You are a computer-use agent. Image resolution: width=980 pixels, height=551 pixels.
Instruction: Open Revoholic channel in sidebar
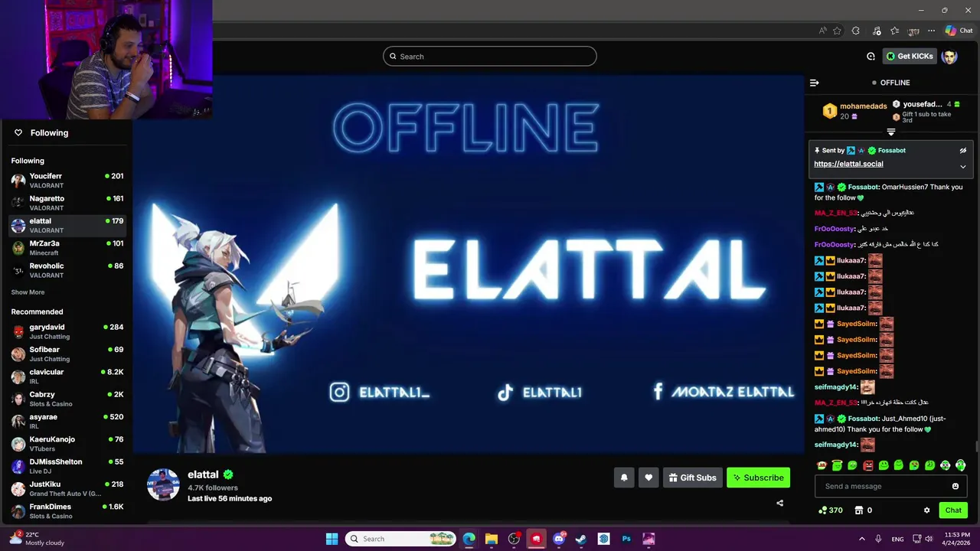(x=67, y=270)
